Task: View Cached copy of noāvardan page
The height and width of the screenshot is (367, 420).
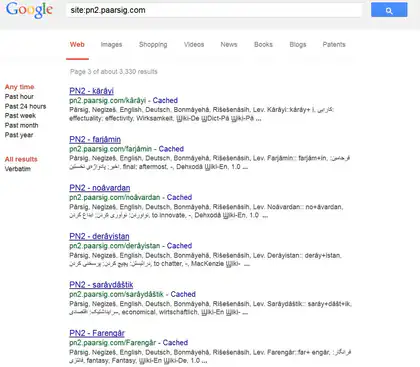Action: pos(179,197)
